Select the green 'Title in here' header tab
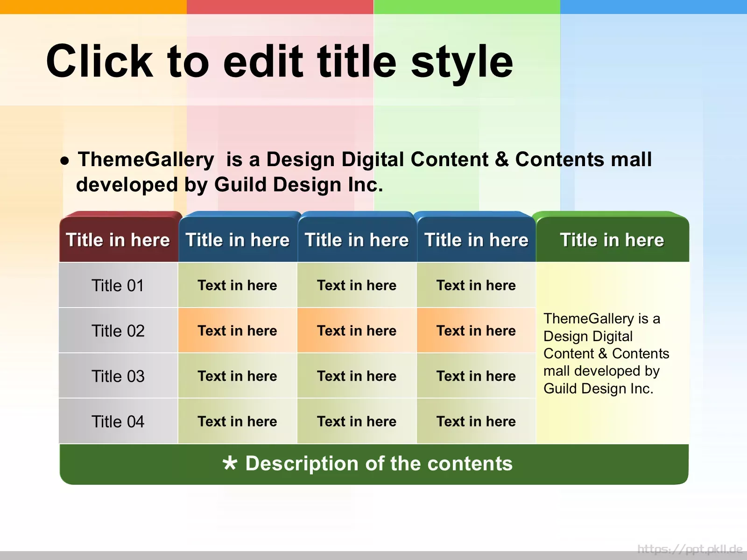Viewport: 747px width, 560px height. point(612,240)
